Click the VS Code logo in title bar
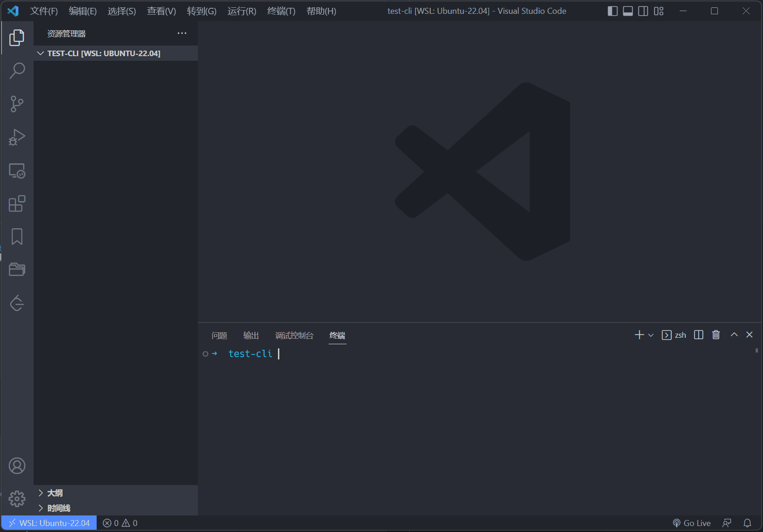The height and width of the screenshot is (532, 763). tap(13, 11)
